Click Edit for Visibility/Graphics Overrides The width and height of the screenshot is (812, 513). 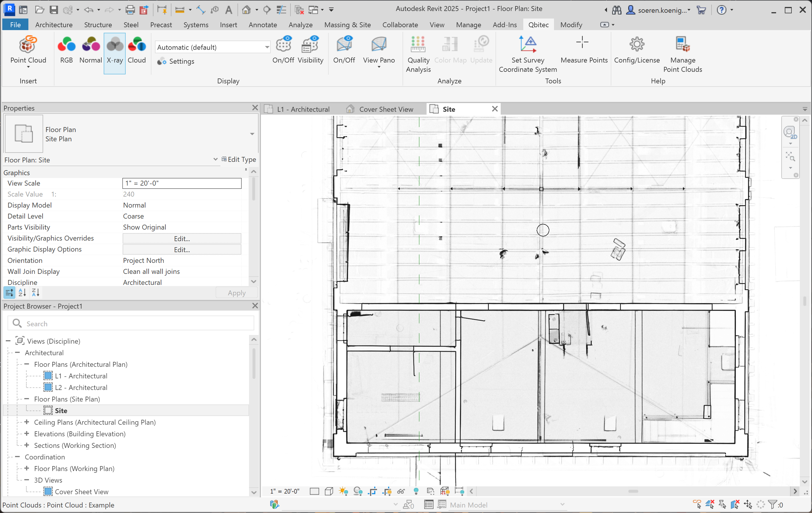pyautogui.click(x=182, y=239)
